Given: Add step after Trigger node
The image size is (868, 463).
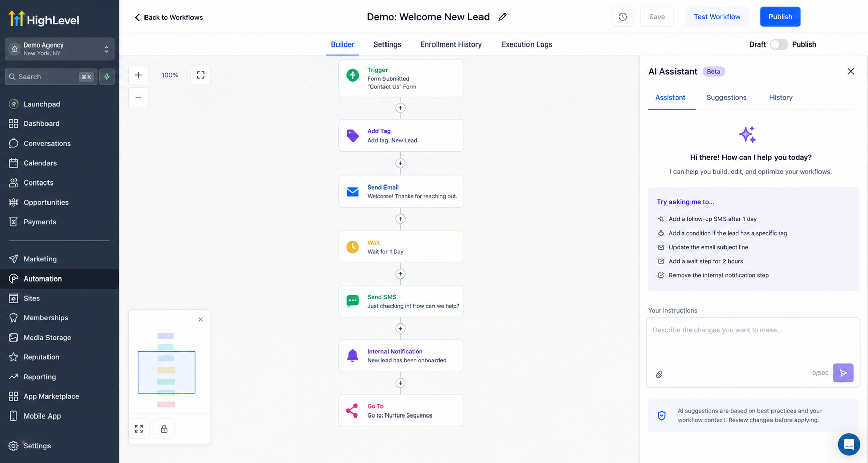Looking at the screenshot, I should pos(400,108).
